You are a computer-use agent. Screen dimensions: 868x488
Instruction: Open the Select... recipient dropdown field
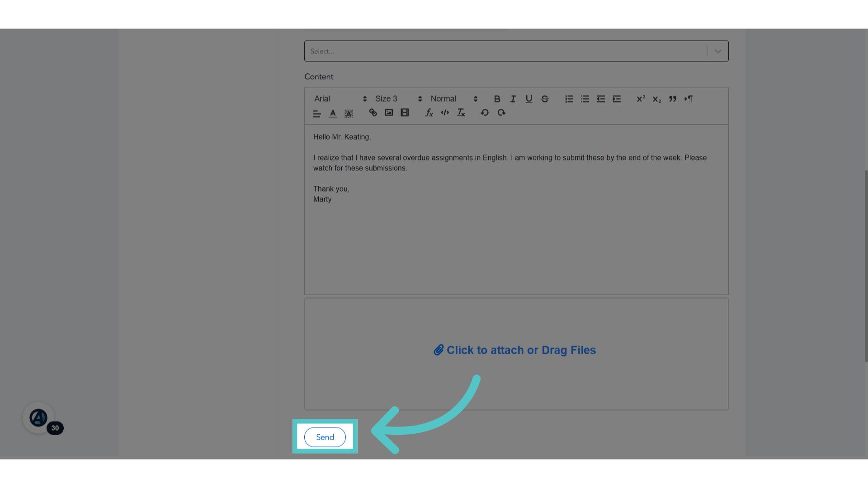click(516, 51)
